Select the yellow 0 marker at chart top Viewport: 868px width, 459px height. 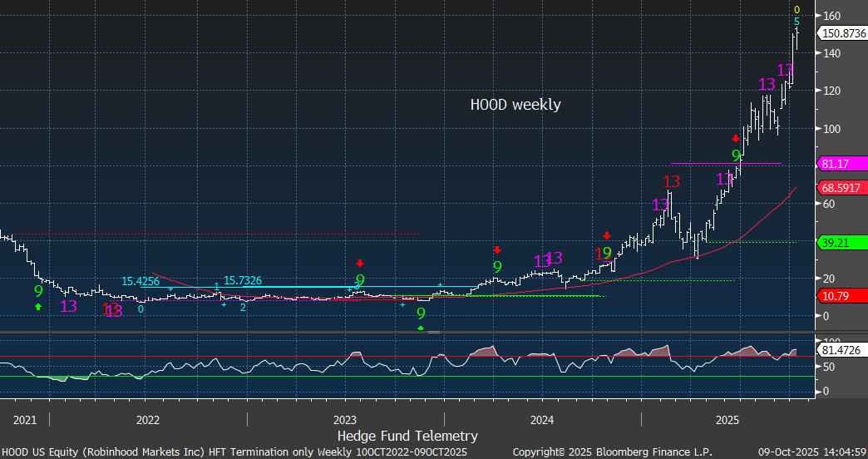(x=796, y=9)
